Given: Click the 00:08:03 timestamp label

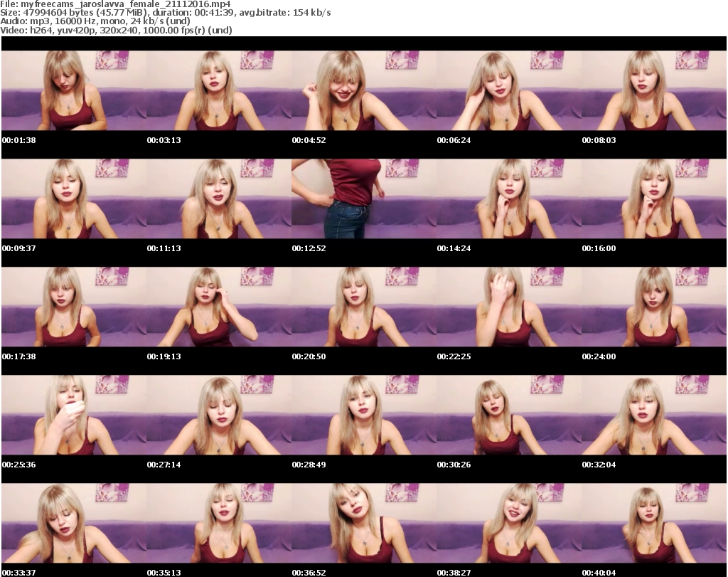Looking at the screenshot, I should pyautogui.click(x=599, y=140).
